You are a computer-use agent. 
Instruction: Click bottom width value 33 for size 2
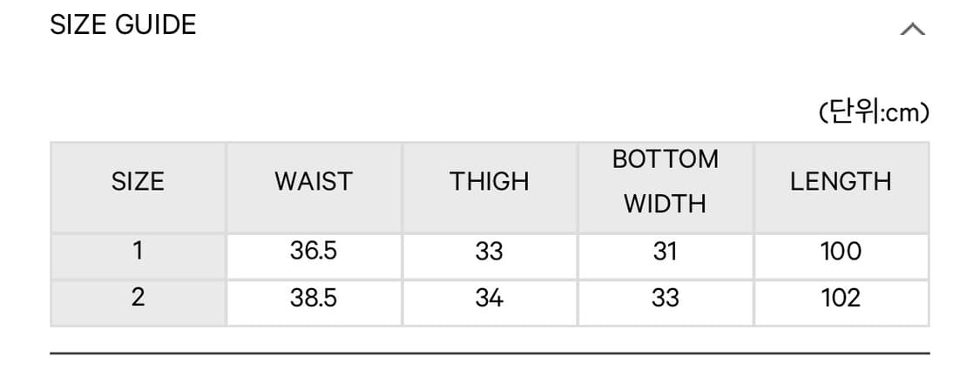pyautogui.click(x=666, y=298)
